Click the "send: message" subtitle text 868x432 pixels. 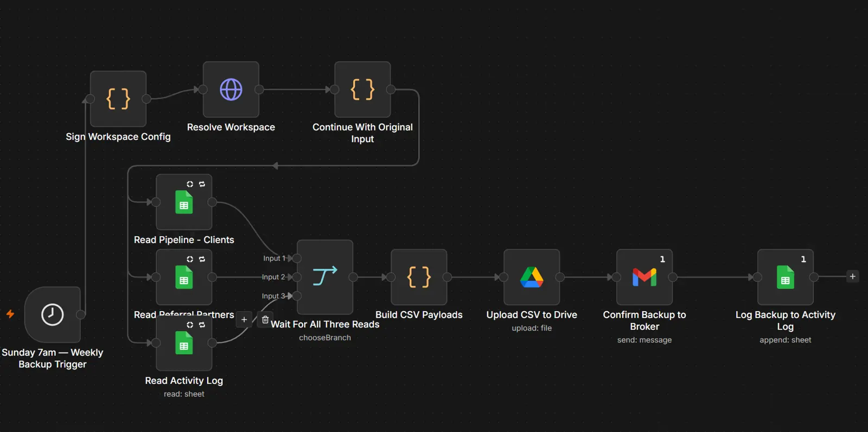(x=644, y=340)
